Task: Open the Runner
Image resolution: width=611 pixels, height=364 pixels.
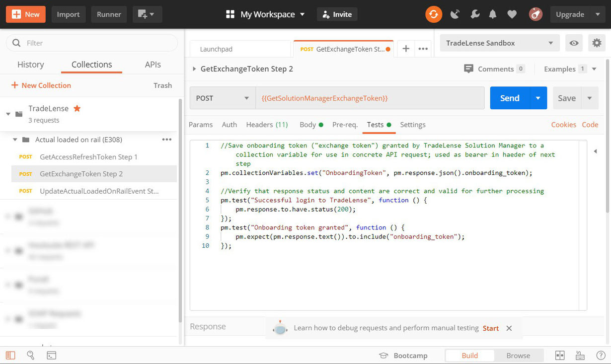Action: 109,14
